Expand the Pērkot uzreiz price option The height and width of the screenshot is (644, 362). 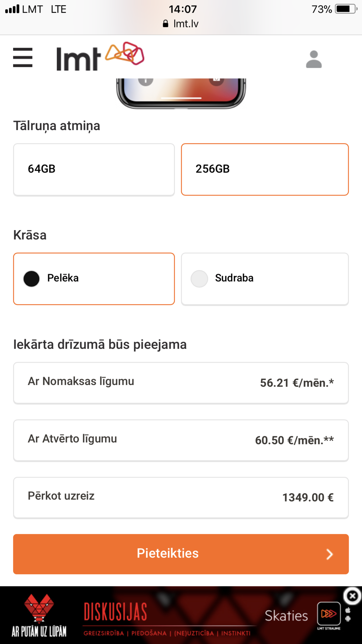[181, 497]
